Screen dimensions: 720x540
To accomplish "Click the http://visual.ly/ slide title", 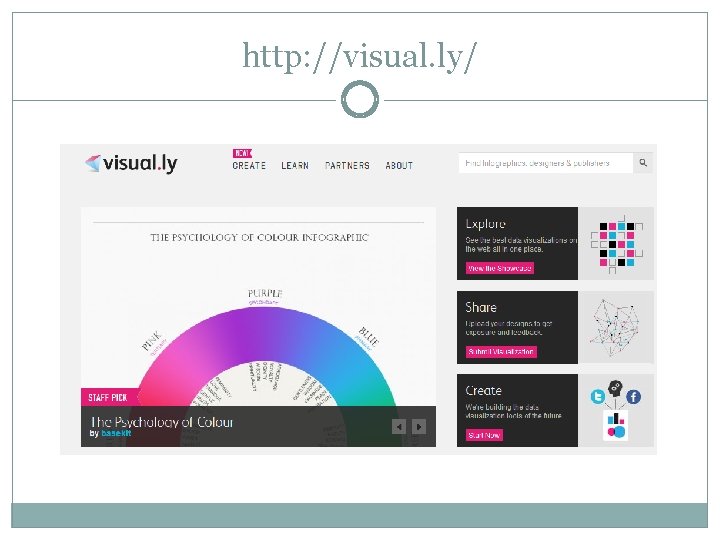I will [x=360, y=56].
